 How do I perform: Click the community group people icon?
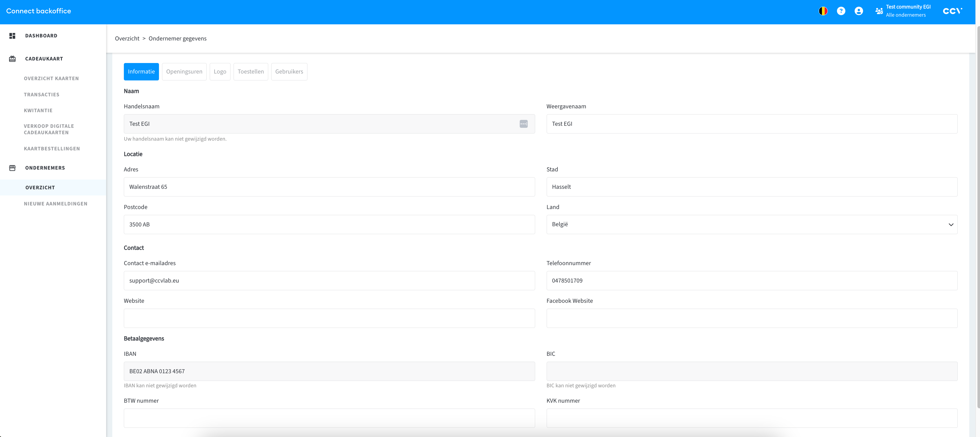879,11
